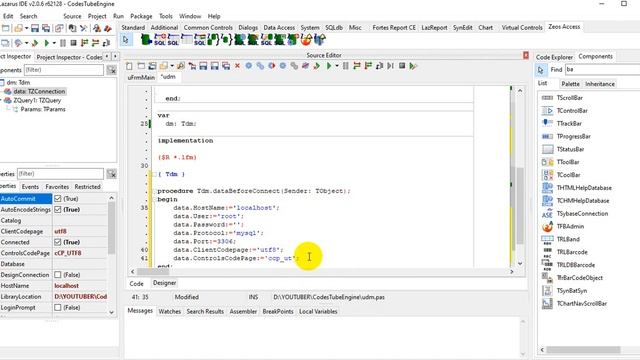This screenshot has width=640, height=360.
Task: Switch to Code Explorer tab
Action: click(554, 57)
